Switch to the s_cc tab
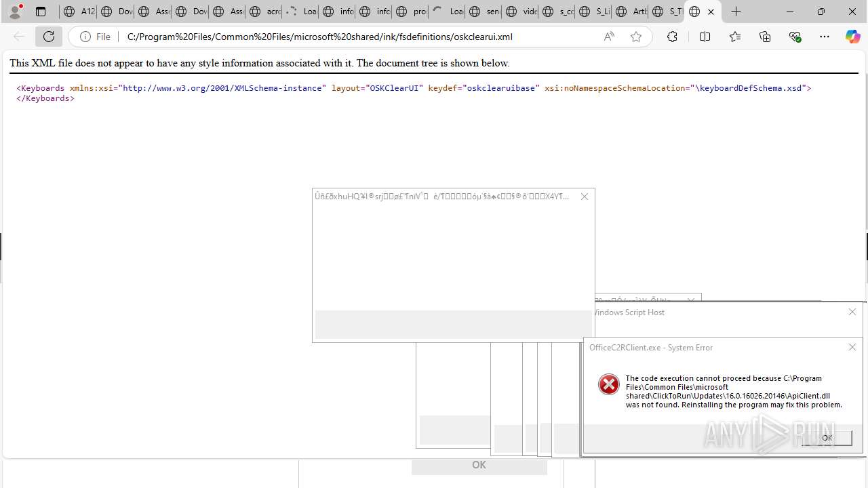The image size is (868, 488). point(556,12)
